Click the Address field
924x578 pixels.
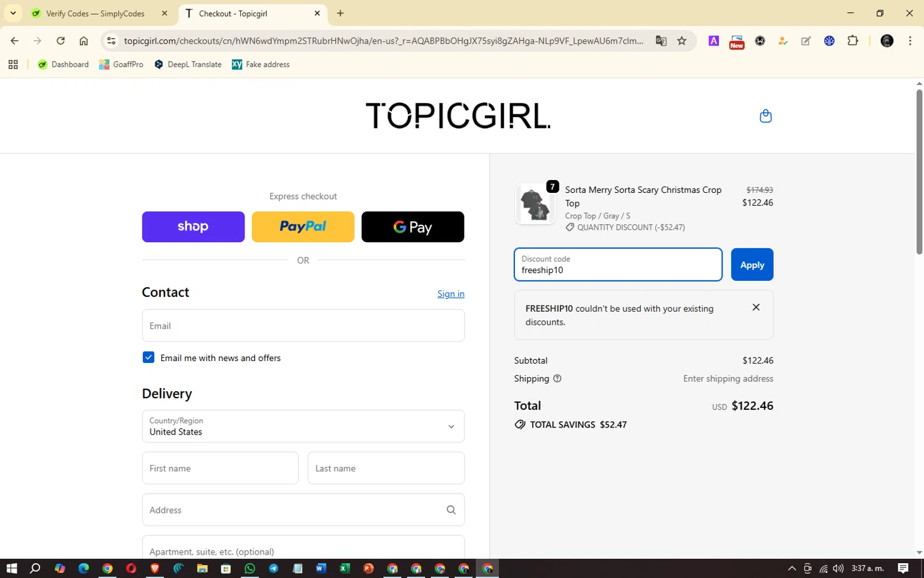(303, 510)
